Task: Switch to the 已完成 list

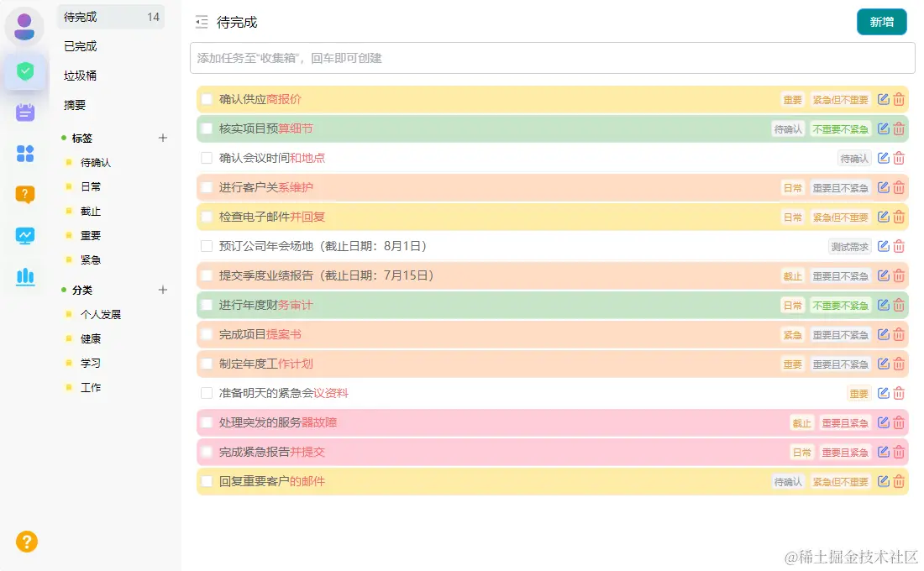Action: (81, 46)
